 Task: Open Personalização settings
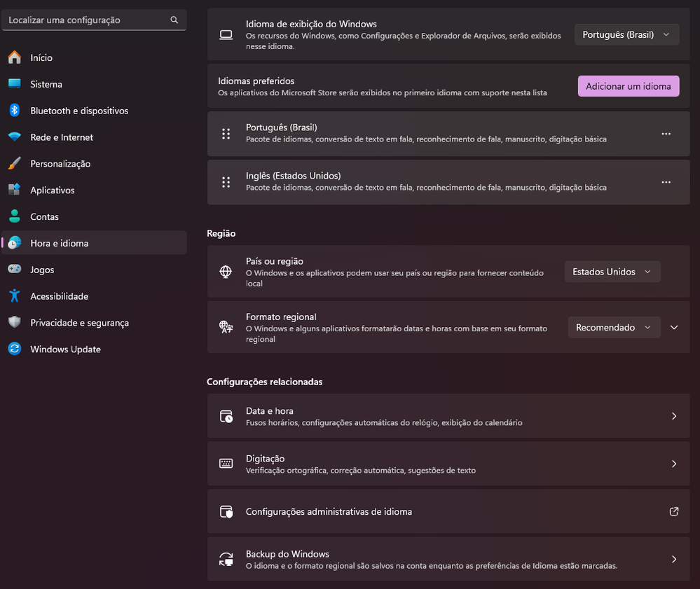click(94, 164)
